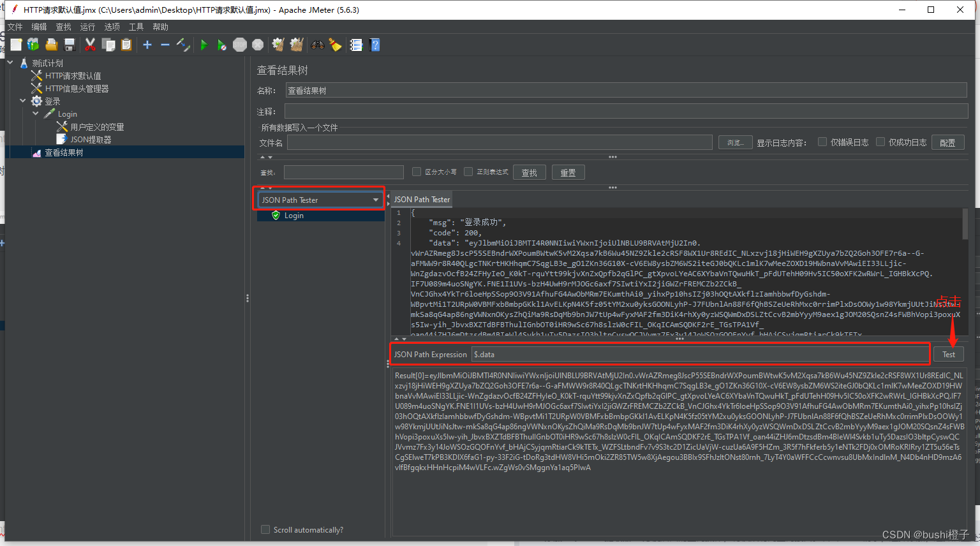Enable 正则表达式 checkbox

[468, 172]
